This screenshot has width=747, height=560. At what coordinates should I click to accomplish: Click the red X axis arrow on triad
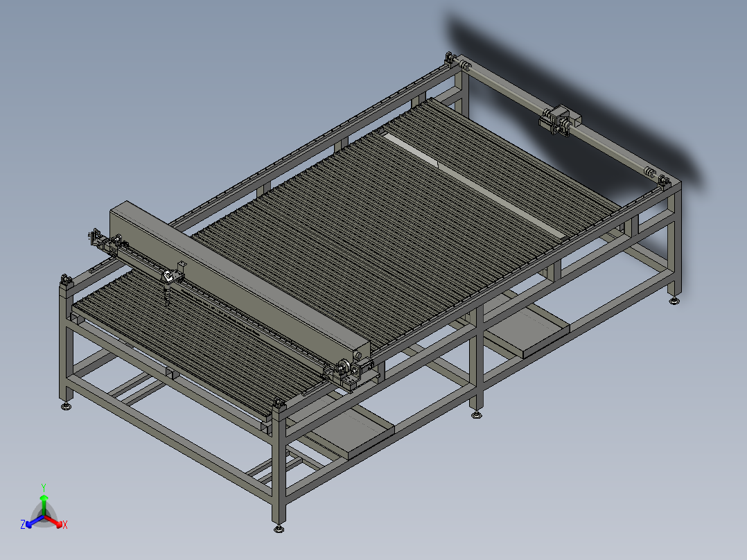tap(55, 522)
